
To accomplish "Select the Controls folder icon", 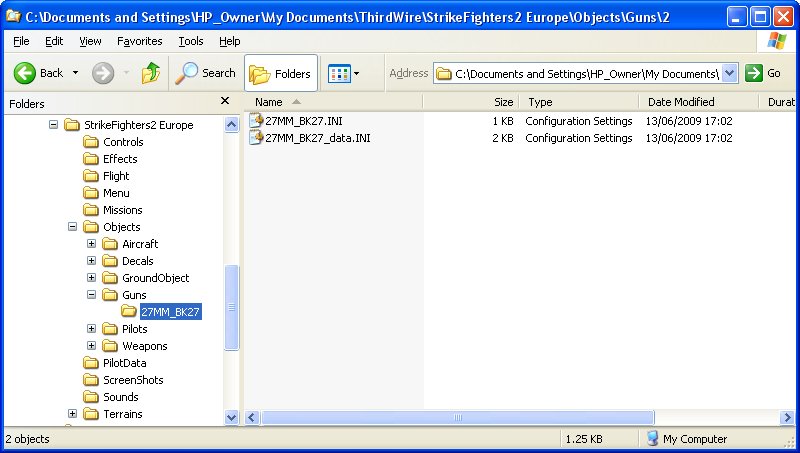I will [91, 142].
